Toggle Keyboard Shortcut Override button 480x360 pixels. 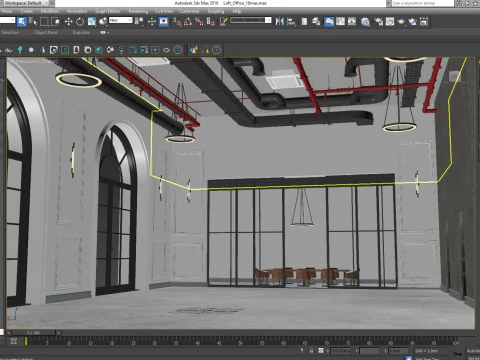coord(164,22)
